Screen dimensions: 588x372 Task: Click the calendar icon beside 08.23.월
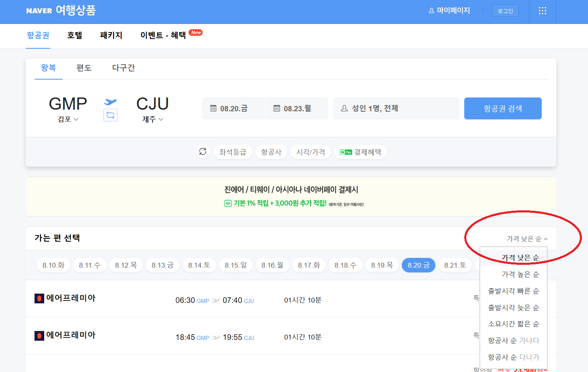[x=277, y=108]
